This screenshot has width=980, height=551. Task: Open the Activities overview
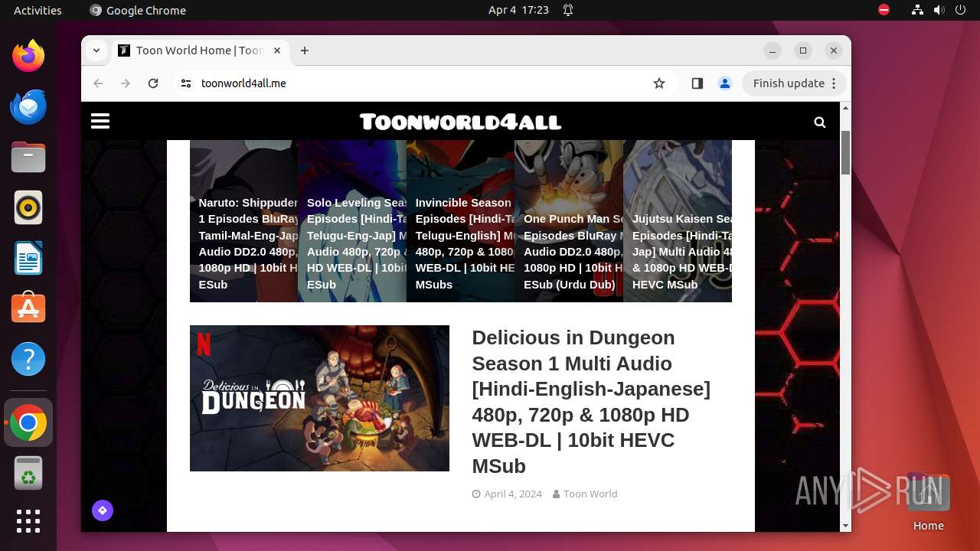38,10
